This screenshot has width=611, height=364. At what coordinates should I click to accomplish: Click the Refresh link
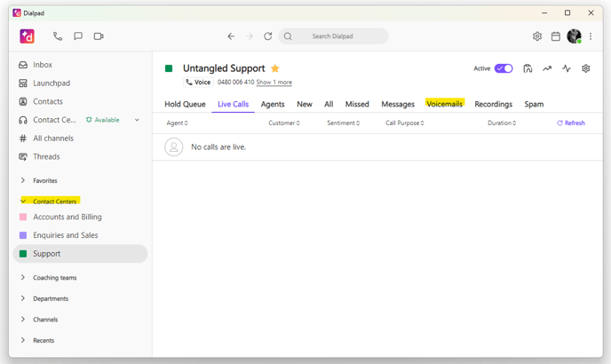(x=571, y=123)
